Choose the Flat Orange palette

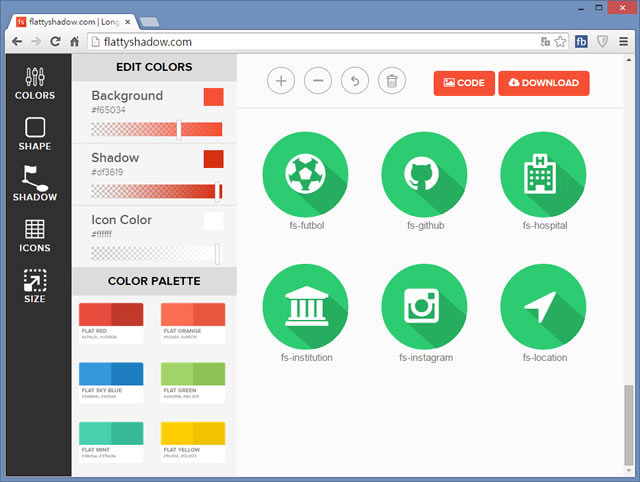click(x=193, y=323)
